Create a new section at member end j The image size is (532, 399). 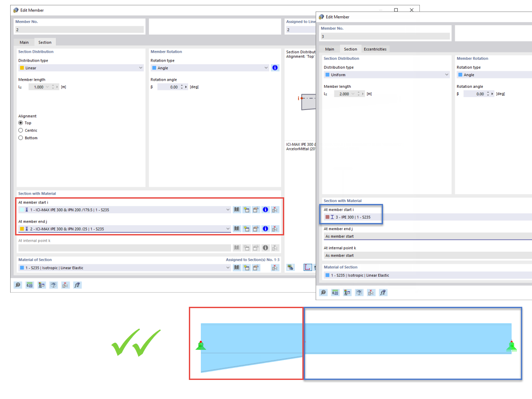coord(246,228)
